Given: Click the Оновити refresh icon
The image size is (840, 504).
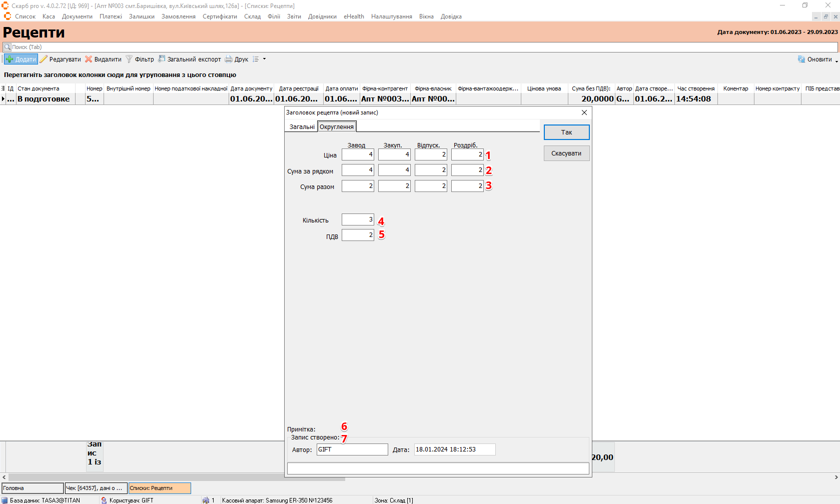Looking at the screenshot, I should click(801, 59).
